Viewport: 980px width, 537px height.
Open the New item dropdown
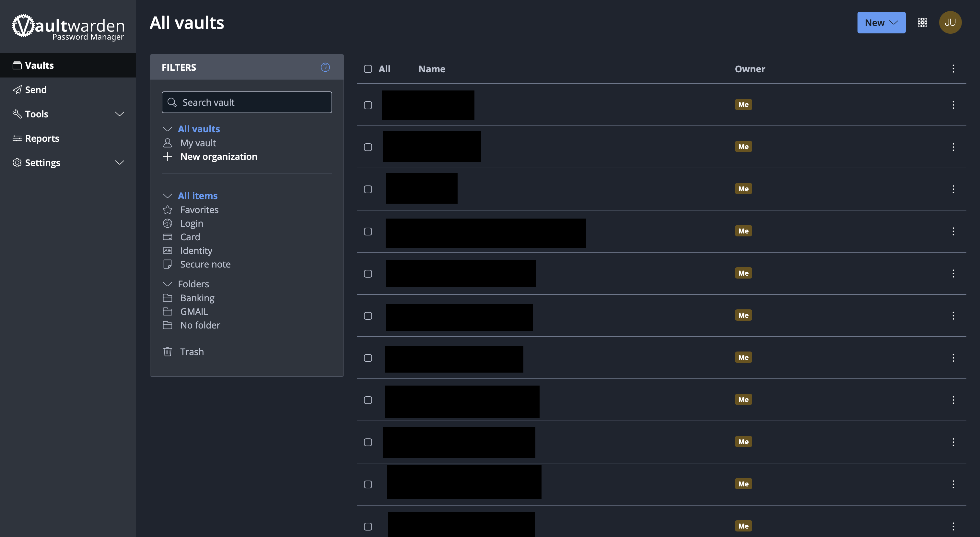[x=881, y=22]
